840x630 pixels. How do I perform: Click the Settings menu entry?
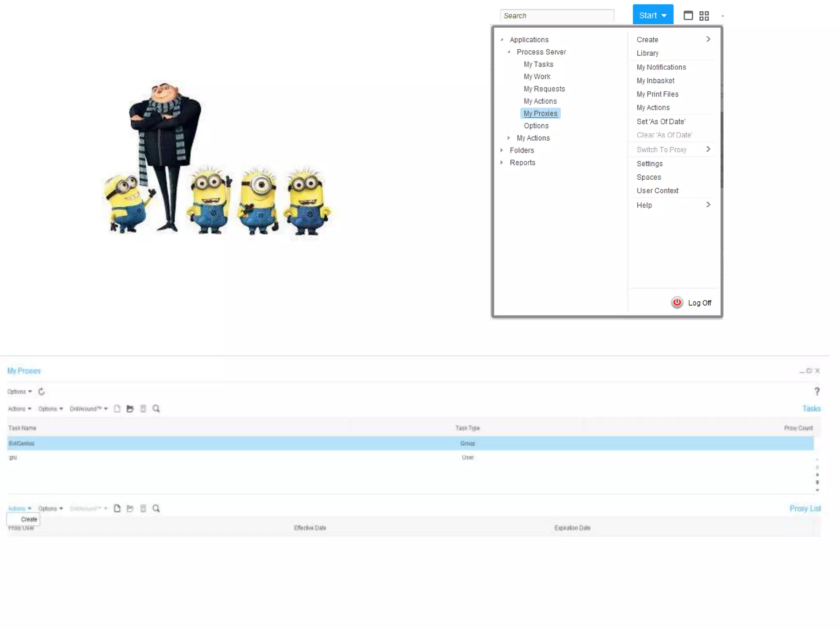[x=649, y=163]
